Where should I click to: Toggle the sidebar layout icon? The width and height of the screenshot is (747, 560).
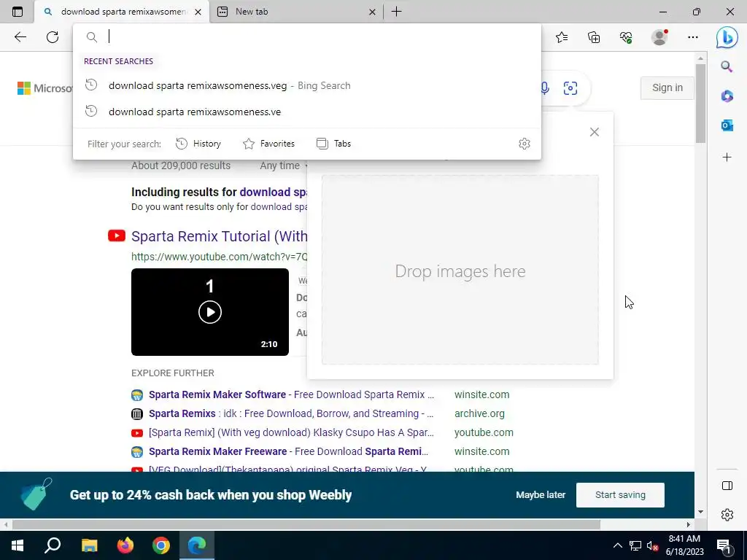pos(727,486)
